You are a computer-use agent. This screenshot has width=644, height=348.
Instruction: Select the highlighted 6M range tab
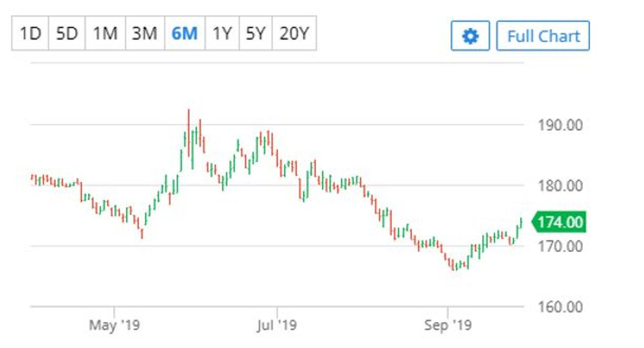184,33
